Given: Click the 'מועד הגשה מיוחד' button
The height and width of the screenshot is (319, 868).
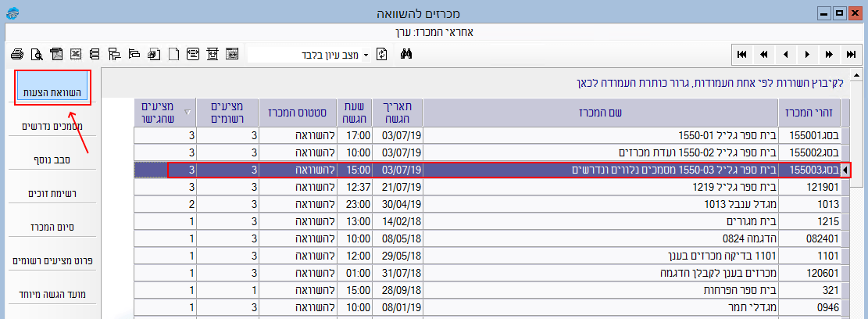Looking at the screenshot, I should tap(53, 293).
